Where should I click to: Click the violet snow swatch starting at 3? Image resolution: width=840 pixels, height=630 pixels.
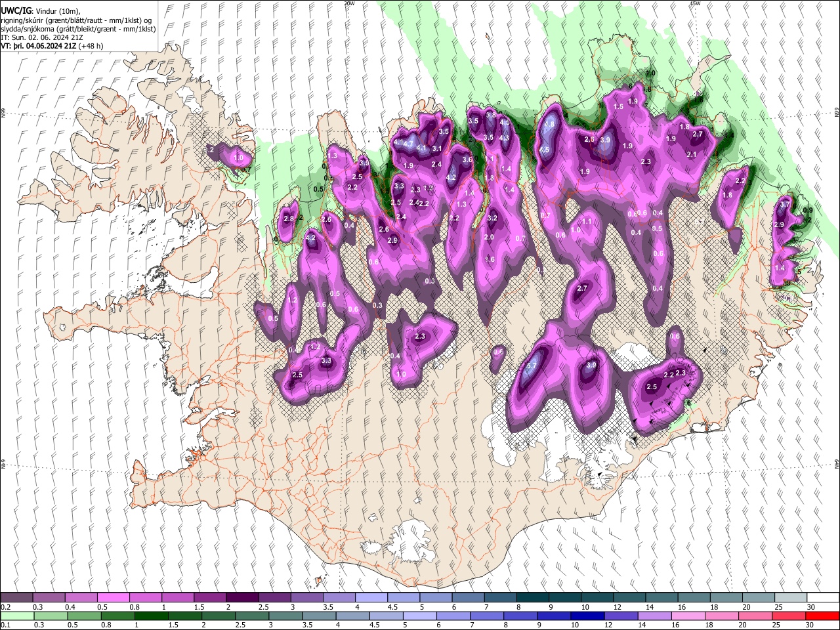coord(306,598)
